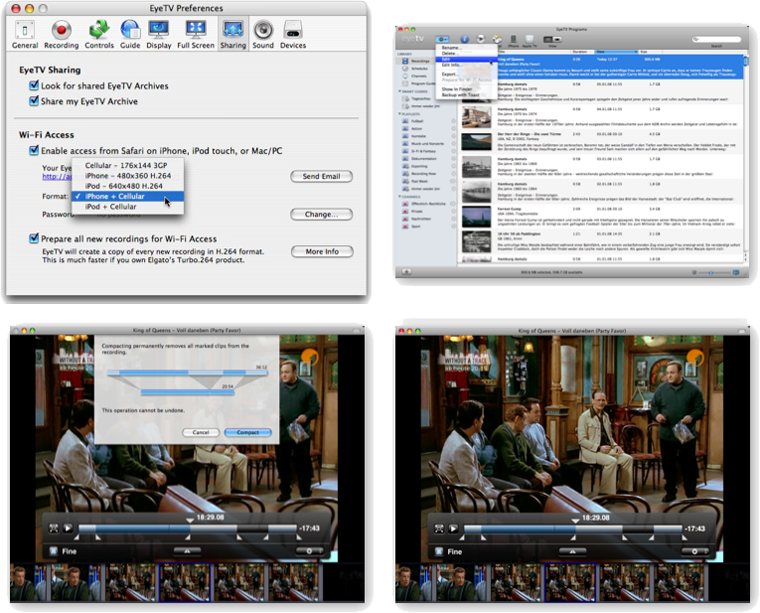760x613 pixels.
Task: Click the blue Info toolbar icon in EyeTV Programs
Action: pos(464,39)
